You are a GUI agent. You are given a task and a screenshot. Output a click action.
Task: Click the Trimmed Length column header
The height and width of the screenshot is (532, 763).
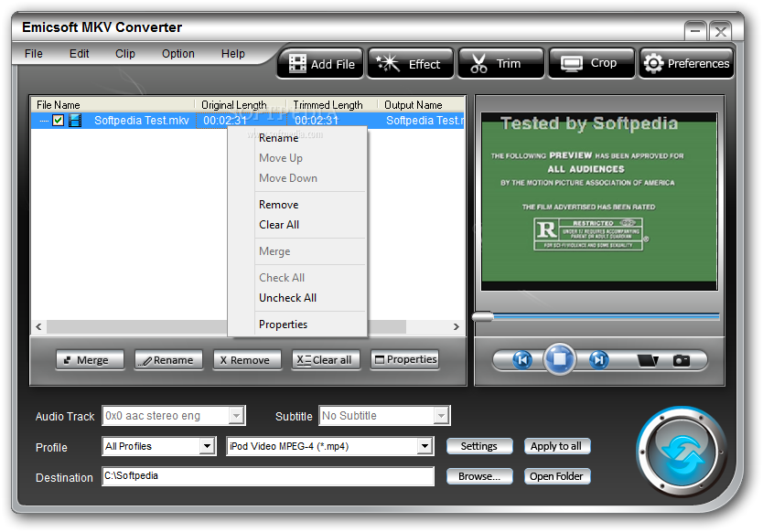click(x=333, y=104)
